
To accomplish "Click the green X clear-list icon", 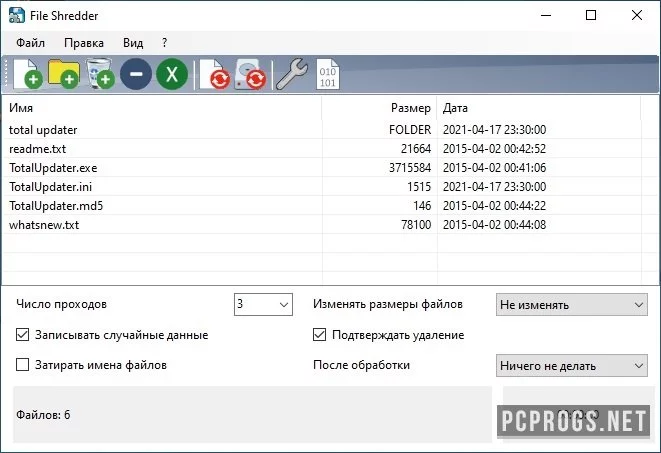I will click(172, 74).
